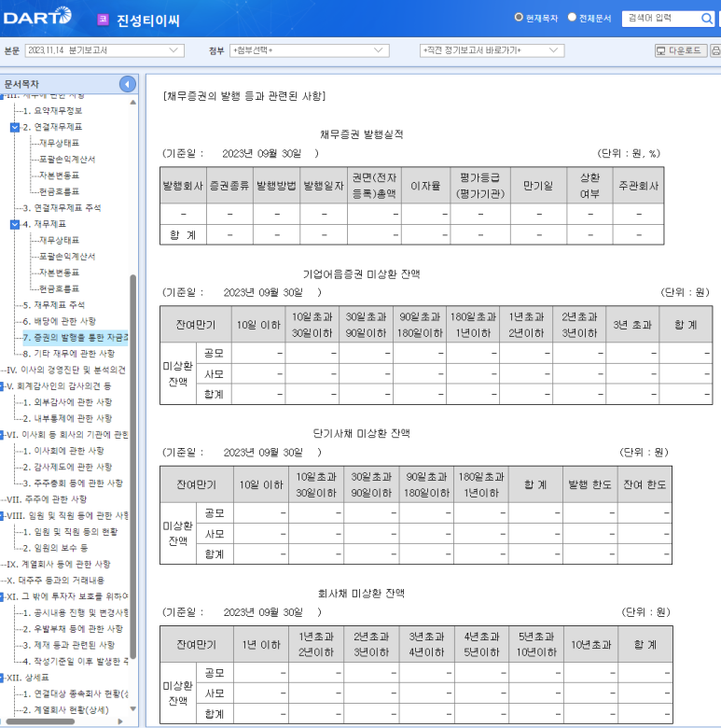Open 2. 내부통제에 관한 사항
The height and width of the screenshot is (728, 721).
click(x=67, y=418)
